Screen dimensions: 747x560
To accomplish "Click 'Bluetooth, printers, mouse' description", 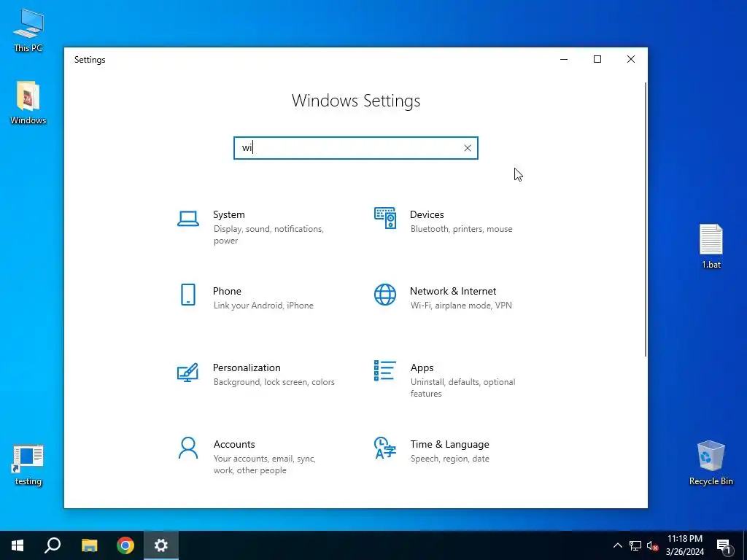I will click(462, 229).
